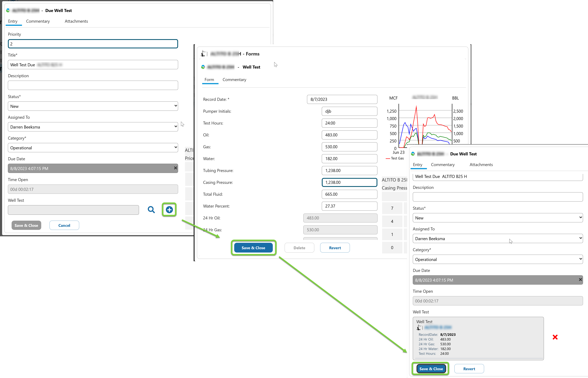Click the pumpjack icon in Well Test card
Screen dimensions: 588x378
(419, 327)
